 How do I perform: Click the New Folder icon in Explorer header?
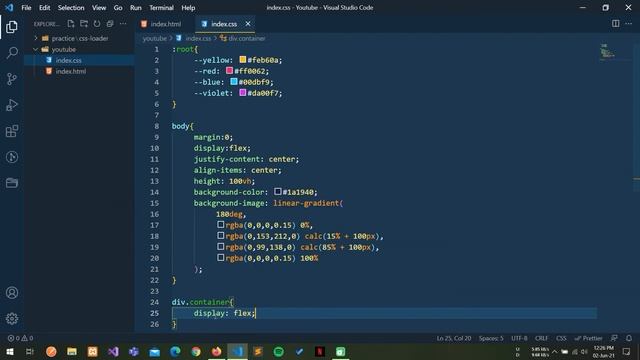click(84, 24)
